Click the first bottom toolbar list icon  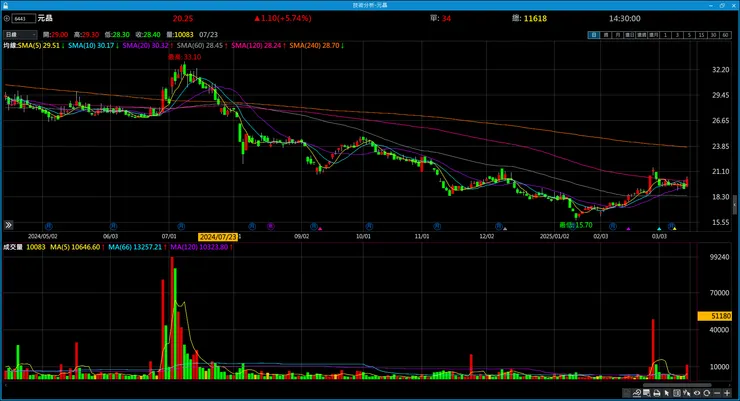coord(626,393)
